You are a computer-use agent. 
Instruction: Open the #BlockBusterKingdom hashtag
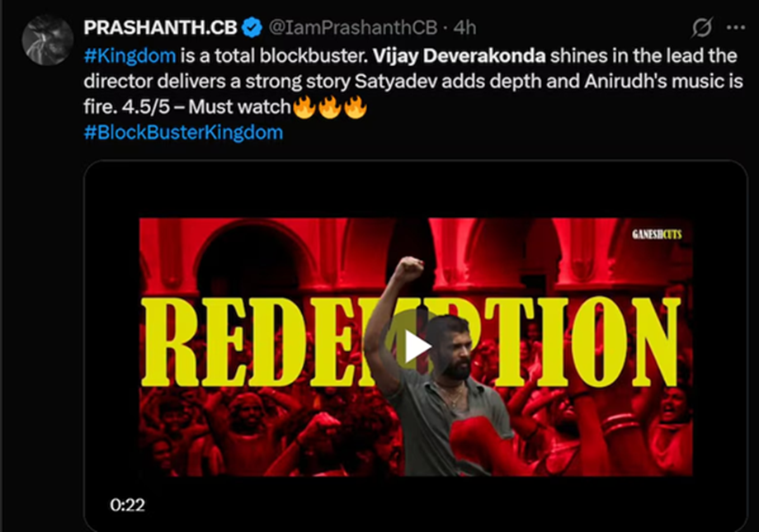(183, 132)
